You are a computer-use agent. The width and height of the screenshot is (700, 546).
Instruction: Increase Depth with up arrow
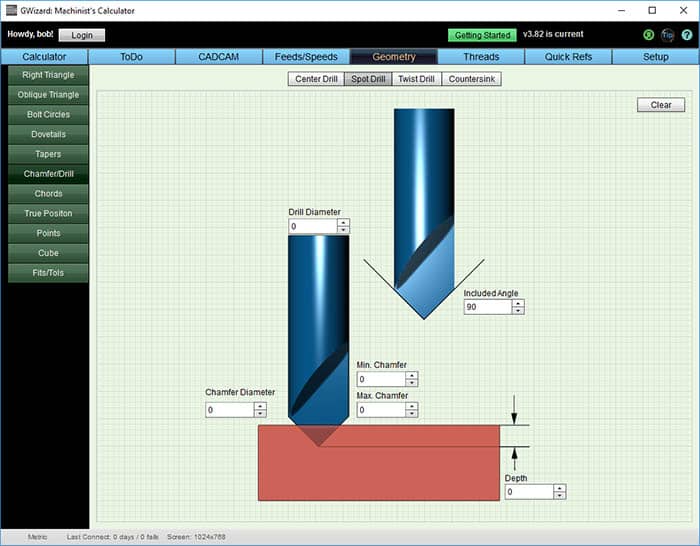pos(560,488)
